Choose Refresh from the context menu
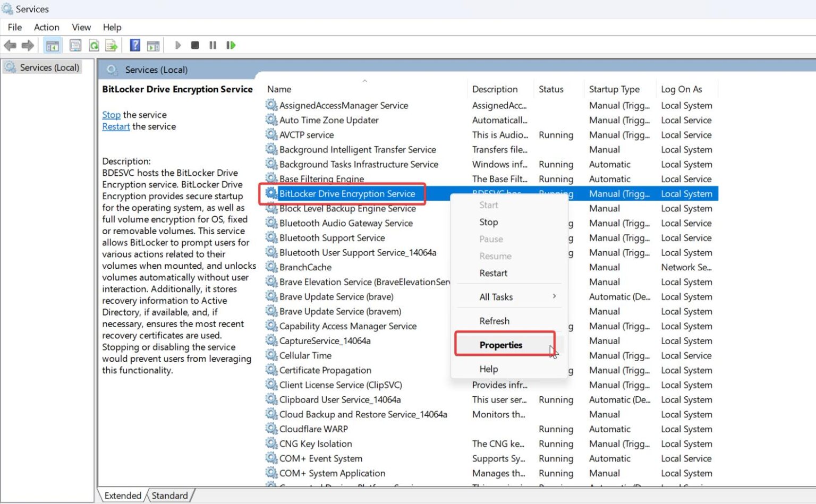The width and height of the screenshot is (816, 504). pyautogui.click(x=494, y=321)
